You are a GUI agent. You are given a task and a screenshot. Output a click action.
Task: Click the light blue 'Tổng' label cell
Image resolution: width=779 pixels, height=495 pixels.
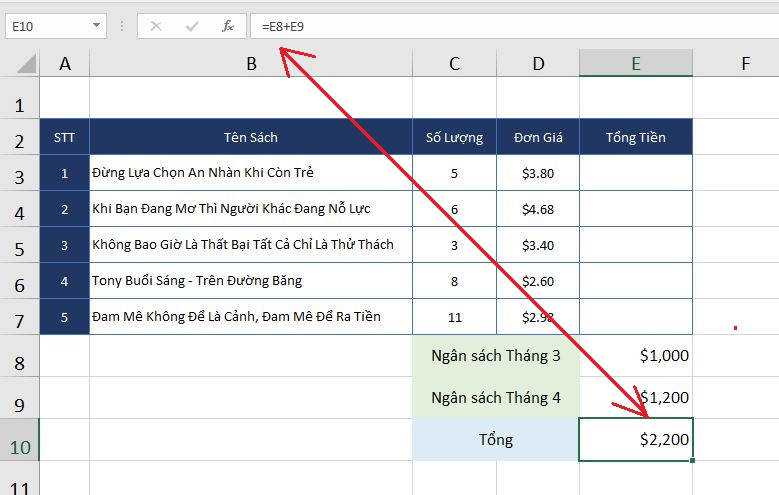click(x=496, y=440)
